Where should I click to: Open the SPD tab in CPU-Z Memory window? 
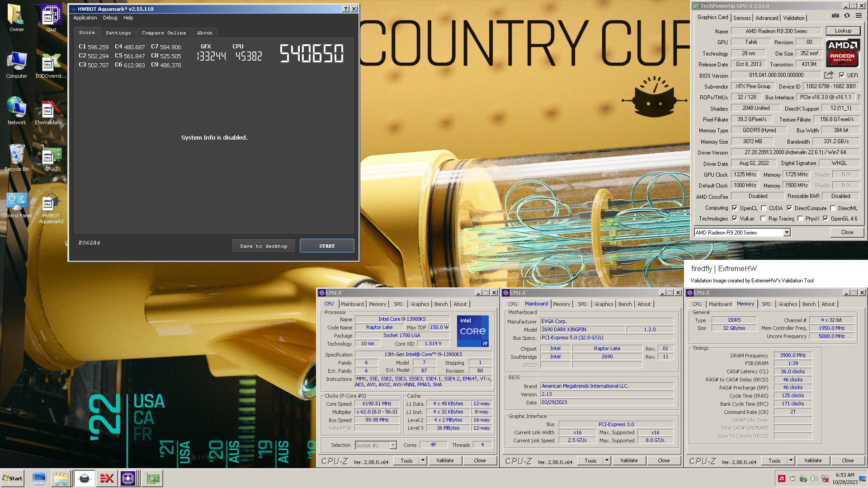click(x=766, y=304)
